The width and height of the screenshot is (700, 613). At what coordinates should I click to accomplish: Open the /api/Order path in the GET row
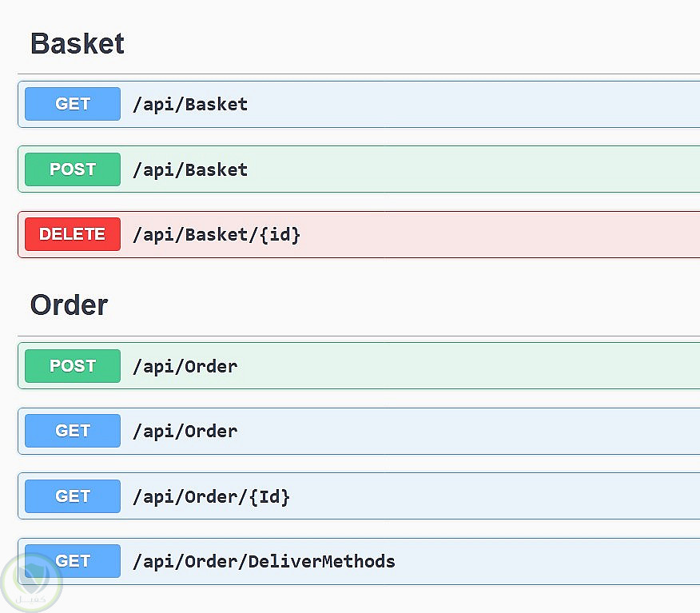click(185, 432)
